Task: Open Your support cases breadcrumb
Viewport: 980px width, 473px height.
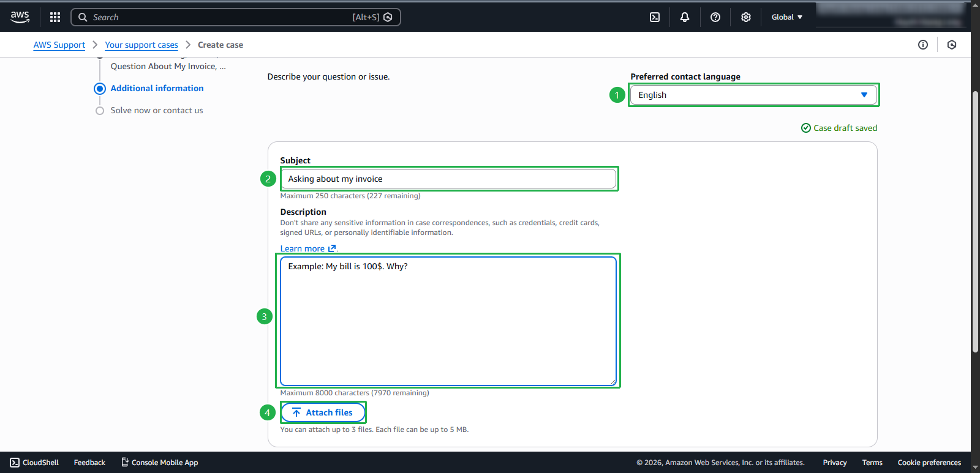Action: (x=141, y=45)
